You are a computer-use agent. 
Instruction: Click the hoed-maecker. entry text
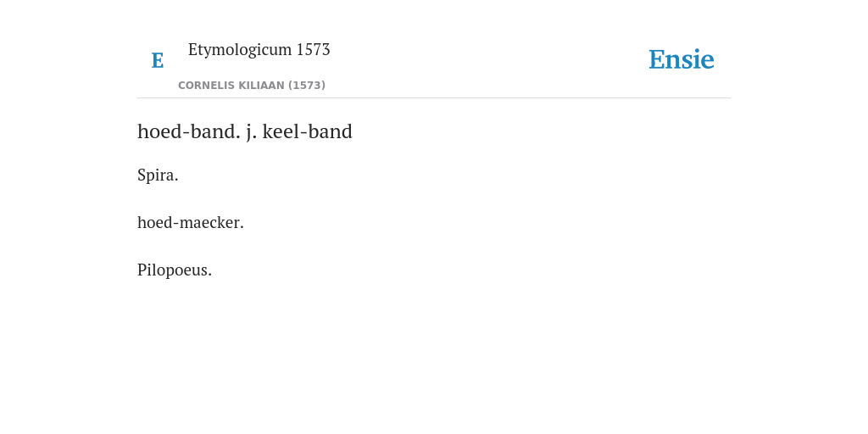coord(191,223)
